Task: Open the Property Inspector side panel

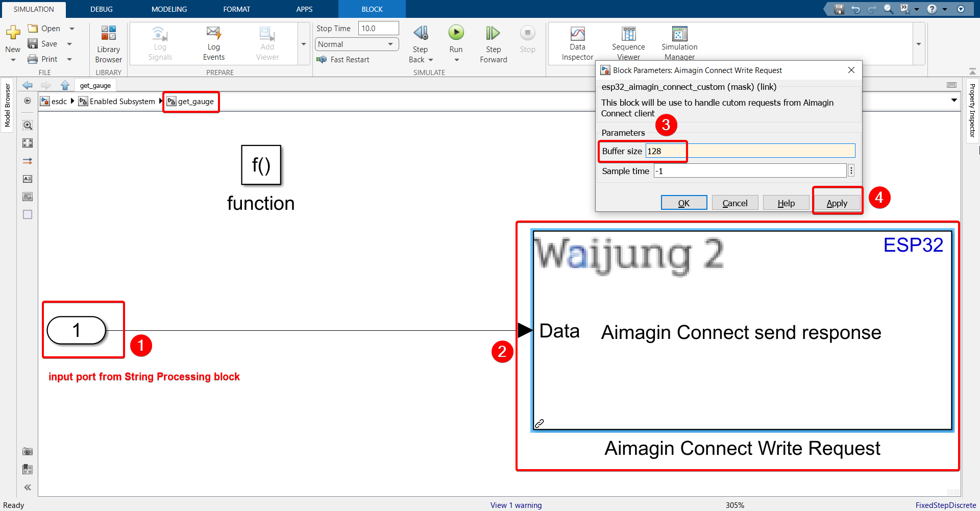Action: [972, 110]
